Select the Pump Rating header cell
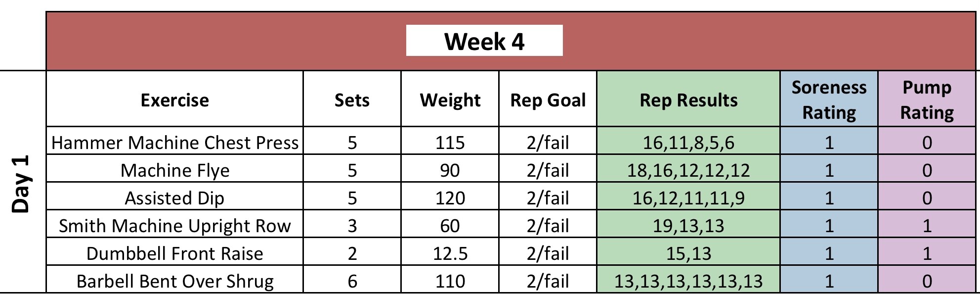Image resolution: width=980 pixels, height=296 pixels. [927, 100]
